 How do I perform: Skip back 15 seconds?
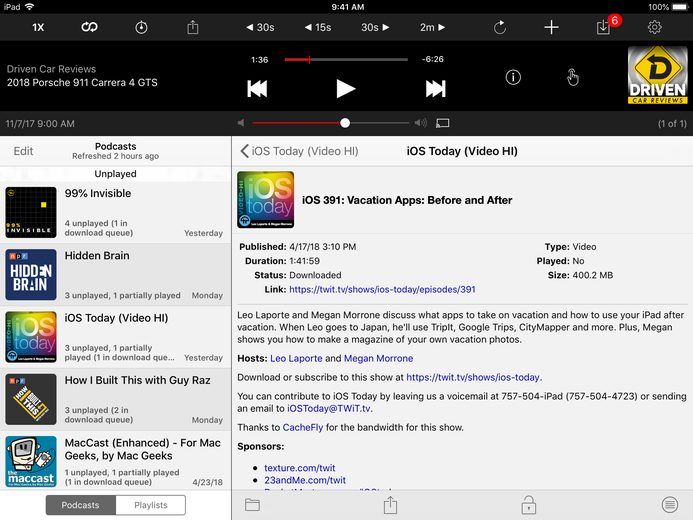[318, 27]
